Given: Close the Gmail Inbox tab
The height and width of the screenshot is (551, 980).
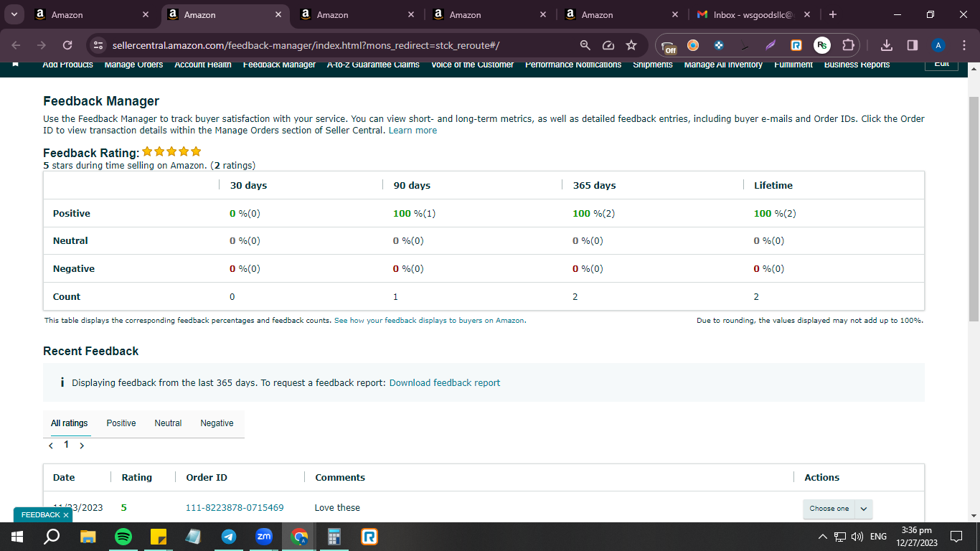Looking at the screenshot, I should [x=807, y=14].
